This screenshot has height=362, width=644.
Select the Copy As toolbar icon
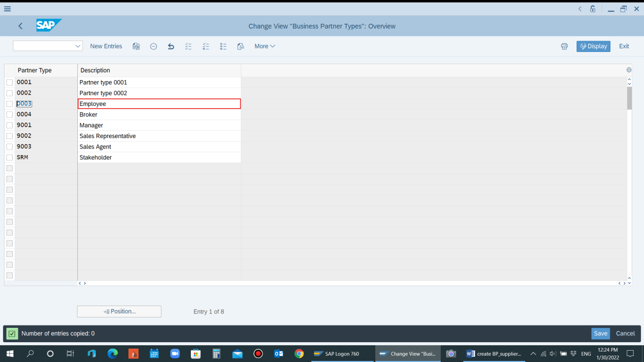136,46
